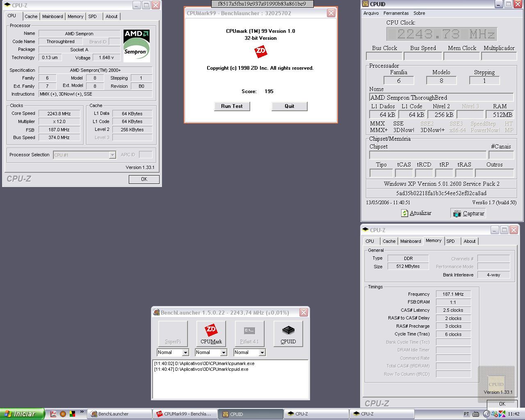Viewport: 525px width, 420px height.
Task: Switch to Mainboard tab in top-left CPU-Z
Action: pos(52,16)
